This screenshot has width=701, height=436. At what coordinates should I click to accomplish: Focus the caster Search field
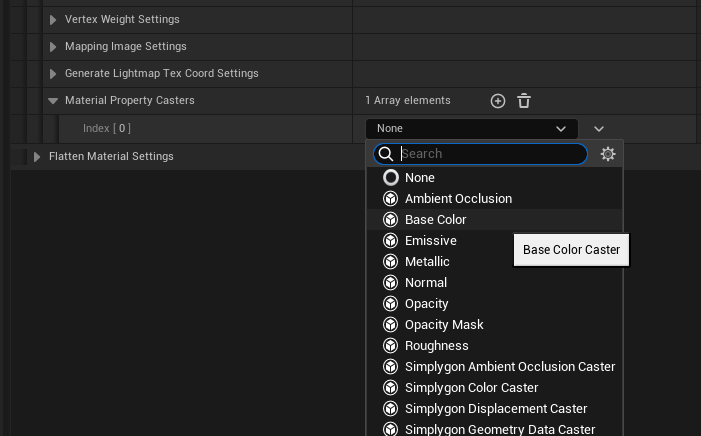490,154
